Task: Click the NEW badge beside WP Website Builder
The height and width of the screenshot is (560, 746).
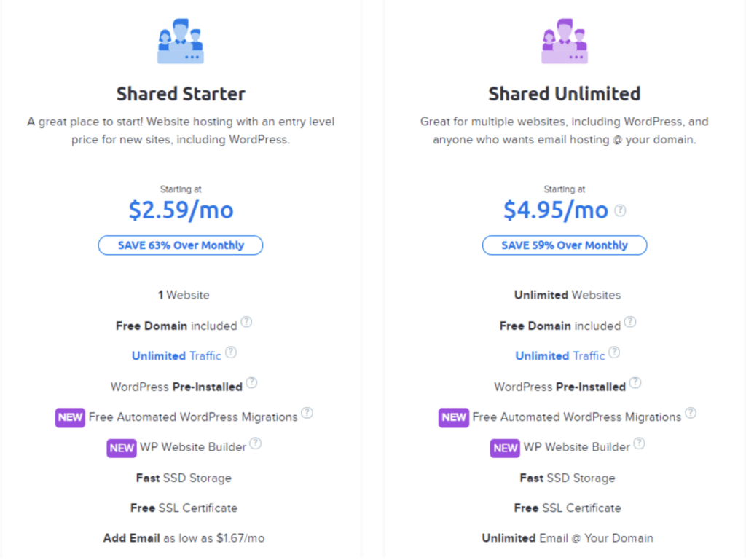Action: tap(121, 448)
